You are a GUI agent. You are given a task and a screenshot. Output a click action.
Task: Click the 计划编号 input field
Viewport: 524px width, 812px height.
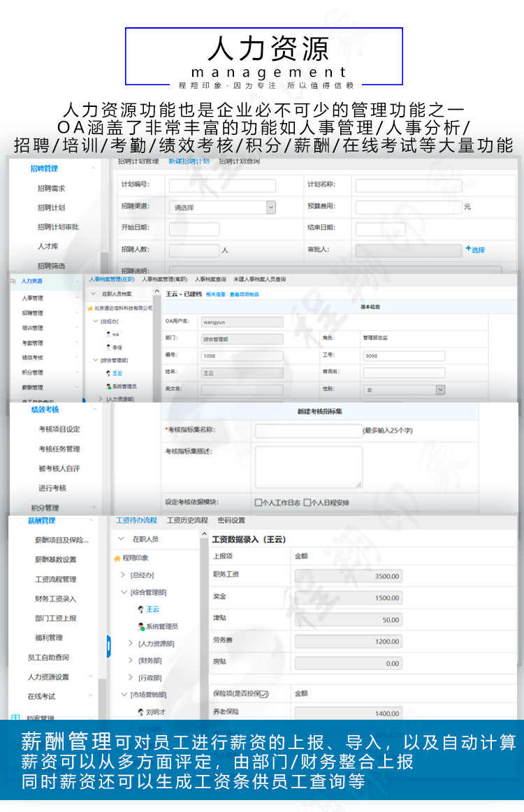click(222, 185)
